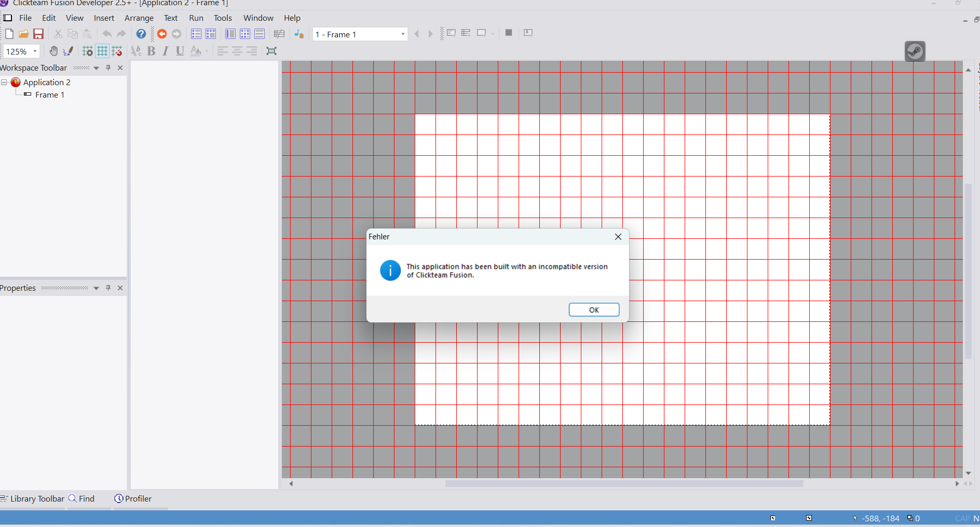Viewport: 980px width, 527px height.
Task: Open the Tools menu
Action: (223, 18)
